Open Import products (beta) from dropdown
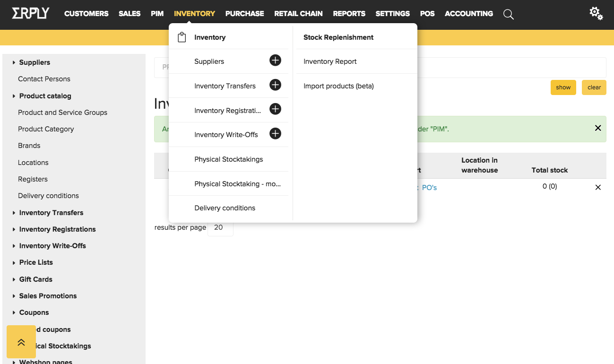This screenshot has width=614, height=364. (x=338, y=86)
